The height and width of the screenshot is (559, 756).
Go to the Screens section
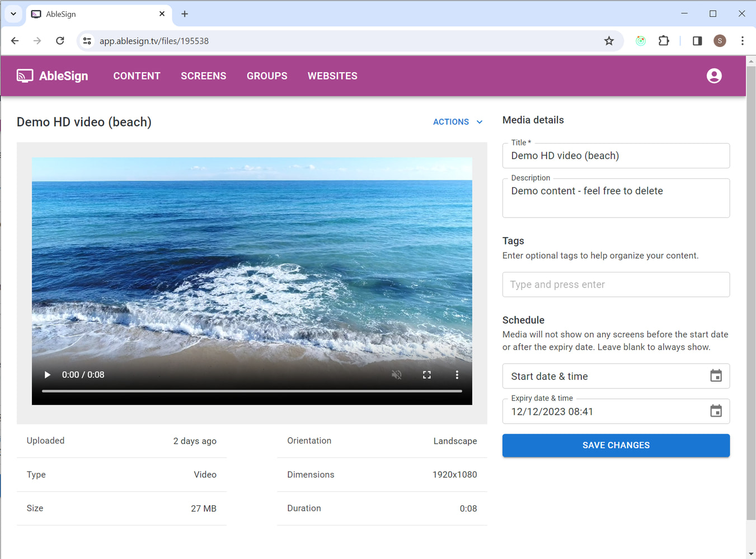pos(203,76)
